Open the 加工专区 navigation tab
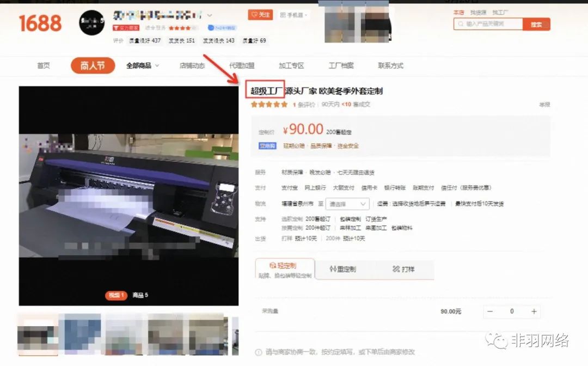The image size is (588, 366). tap(291, 66)
